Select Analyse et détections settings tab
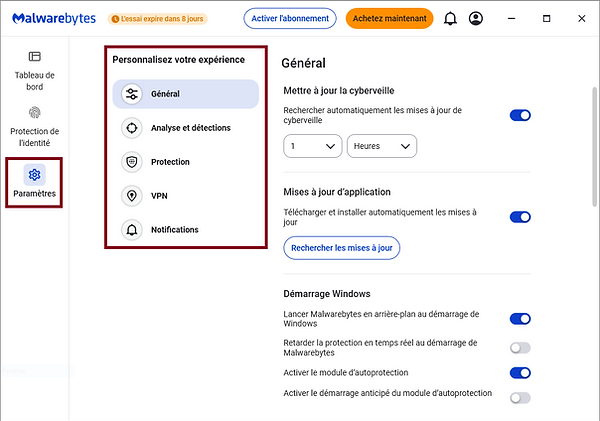 [186, 128]
